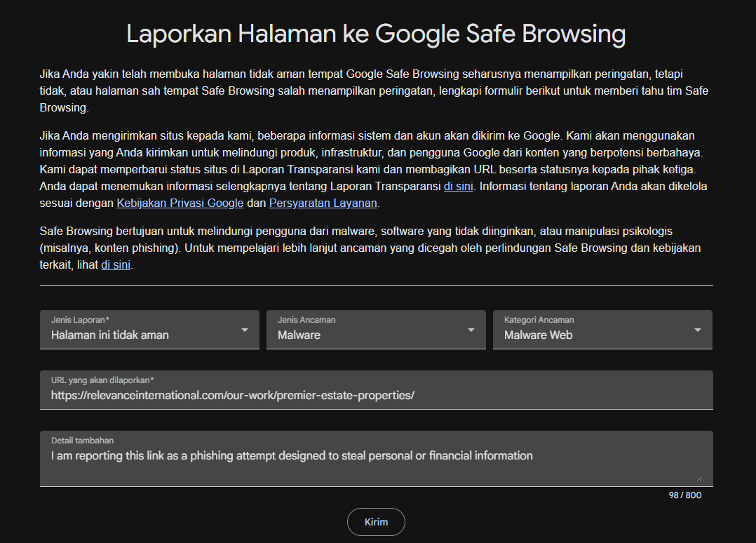Open the Kebijakan Privasi Google link

coord(180,203)
